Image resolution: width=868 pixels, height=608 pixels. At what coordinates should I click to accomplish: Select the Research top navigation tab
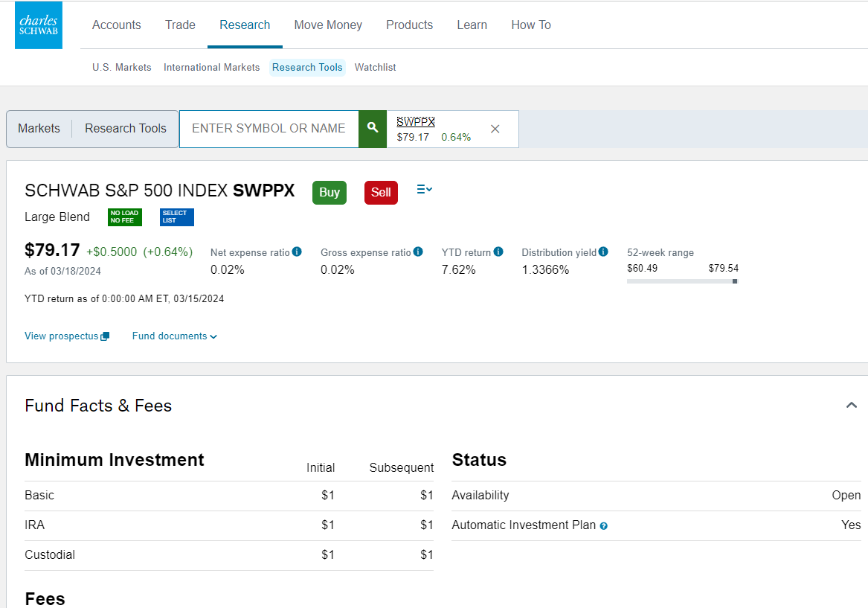(x=245, y=25)
